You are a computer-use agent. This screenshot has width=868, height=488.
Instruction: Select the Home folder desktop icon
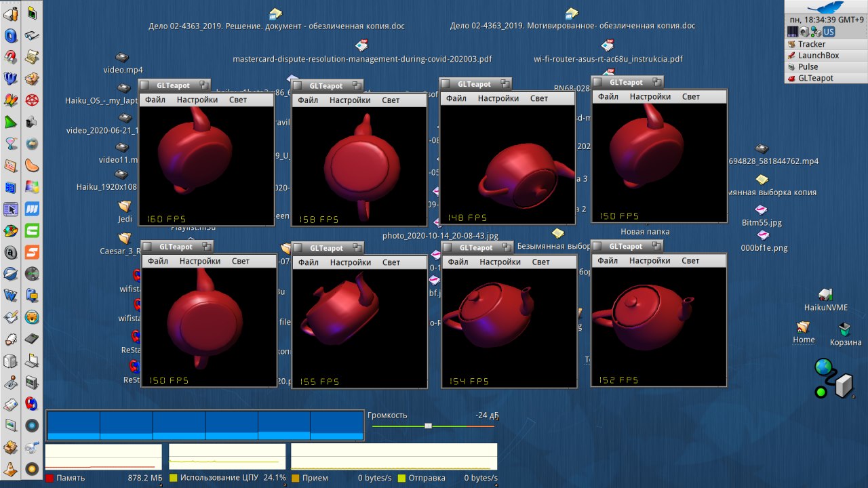804,327
